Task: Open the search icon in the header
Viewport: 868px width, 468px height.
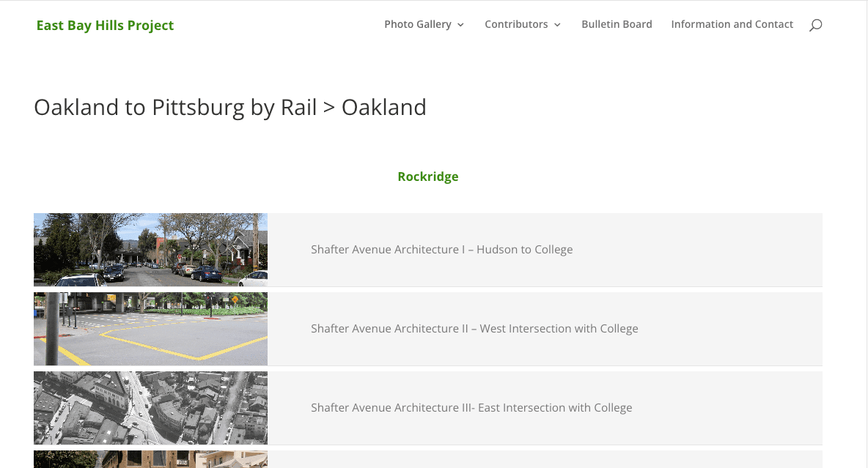Action: [815, 25]
